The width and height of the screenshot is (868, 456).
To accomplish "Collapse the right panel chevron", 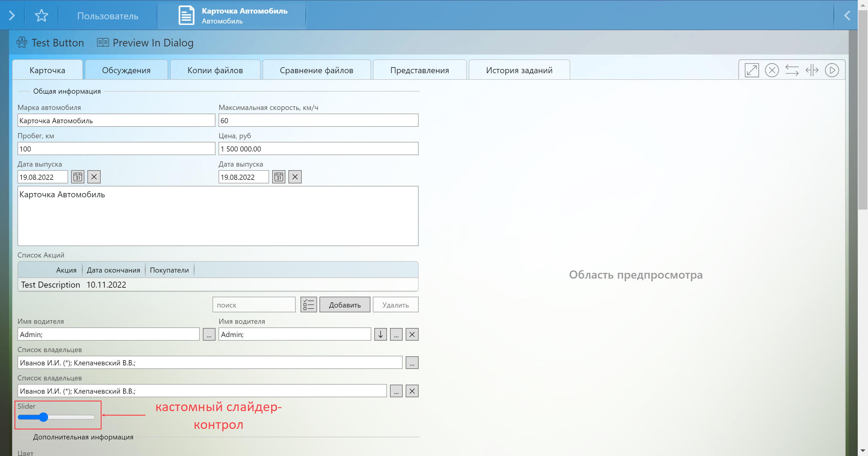I will 847,15.
